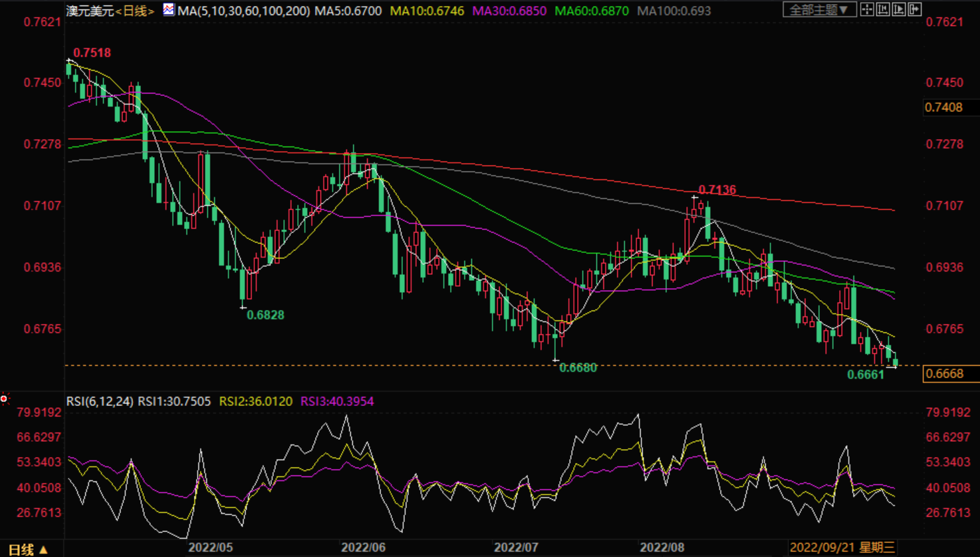This screenshot has width=980, height=557.
Task: Click the 2022/09/21 星期三 date marker
Action: [842, 547]
